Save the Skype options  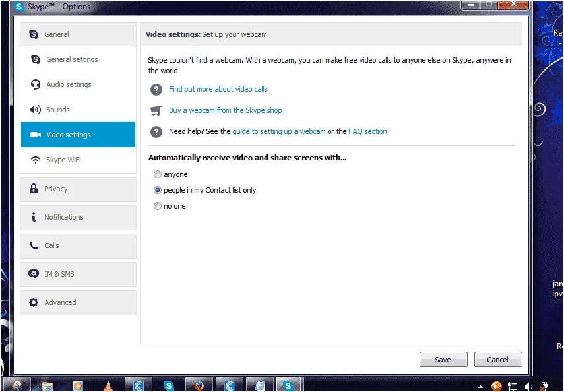443,360
